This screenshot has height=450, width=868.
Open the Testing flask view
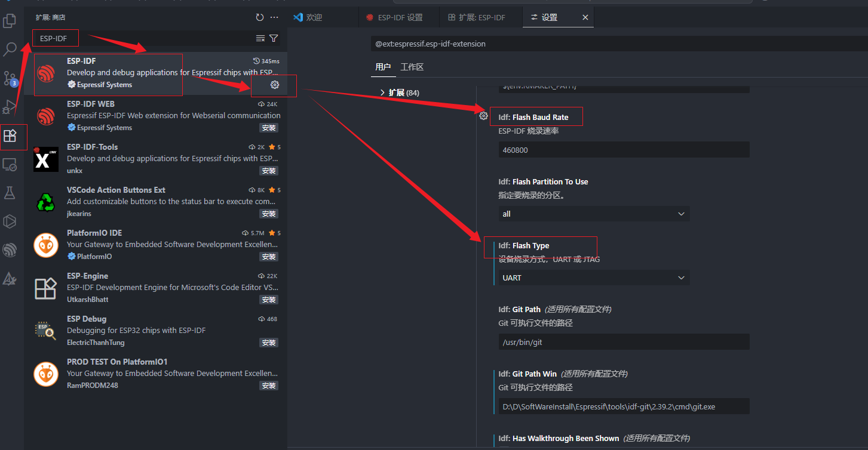coord(10,193)
